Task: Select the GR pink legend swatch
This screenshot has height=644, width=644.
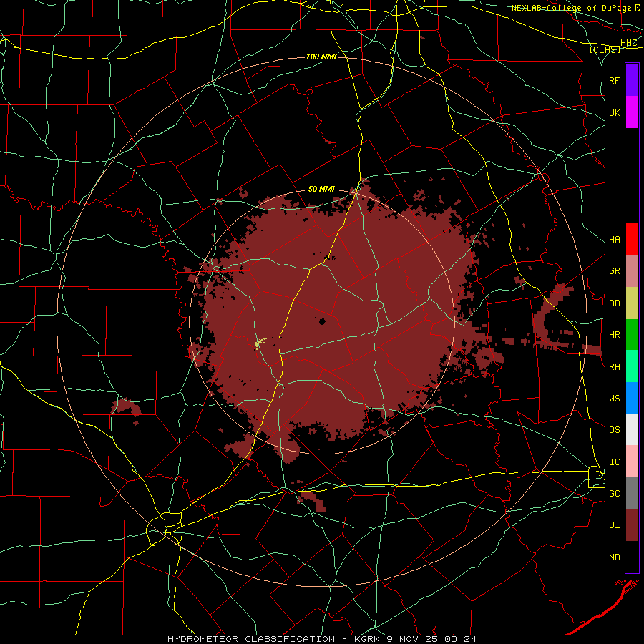Action: [x=632, y=271]
